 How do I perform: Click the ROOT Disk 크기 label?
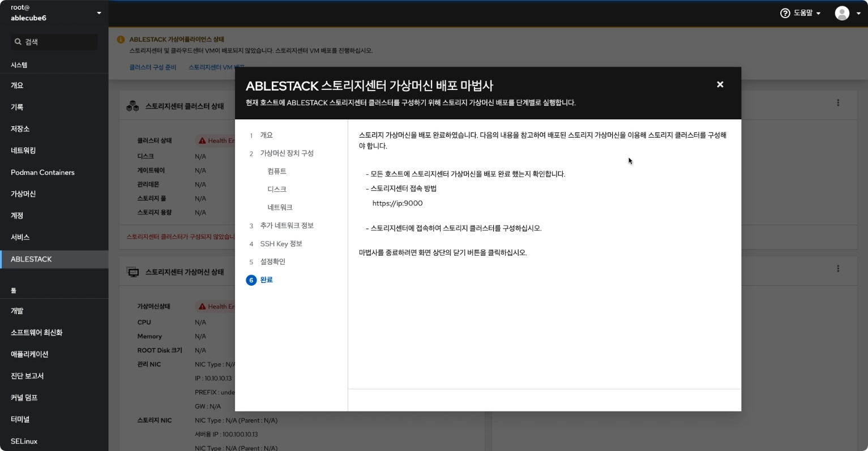160,350
